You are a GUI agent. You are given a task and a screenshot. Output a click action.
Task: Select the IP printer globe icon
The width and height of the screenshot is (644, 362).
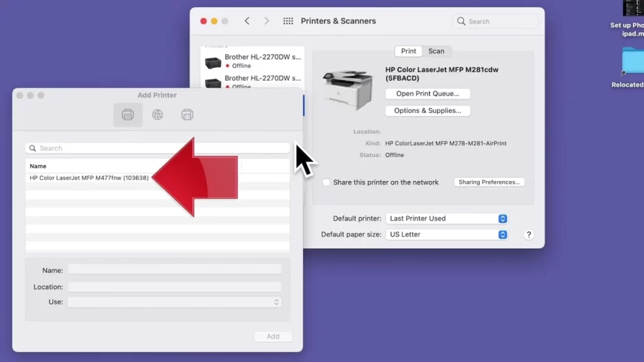(x=157, y=114)
